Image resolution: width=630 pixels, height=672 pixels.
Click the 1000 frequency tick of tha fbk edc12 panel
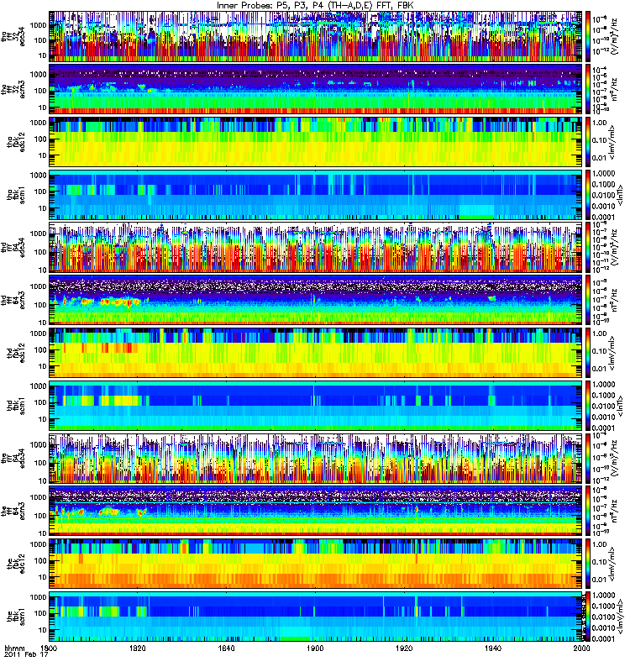[38, 123]
